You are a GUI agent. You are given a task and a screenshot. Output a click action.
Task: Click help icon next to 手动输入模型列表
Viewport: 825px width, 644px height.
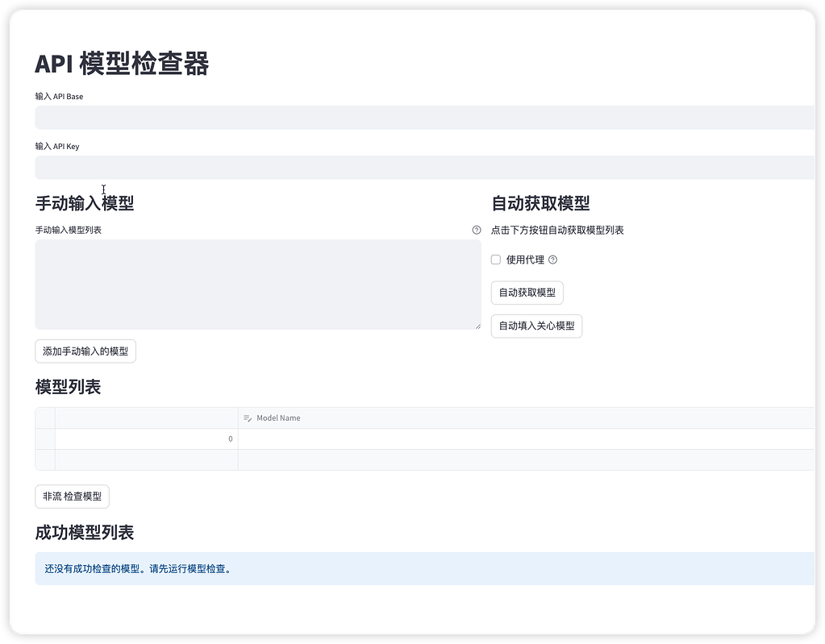pyautogui.click(x=477, y=230)
